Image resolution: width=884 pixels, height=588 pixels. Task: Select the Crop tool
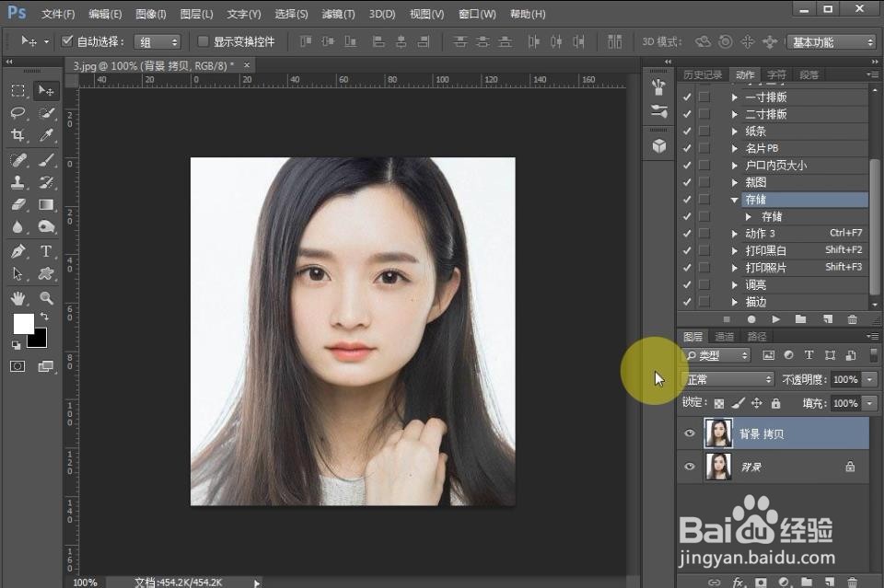click(18, 135)
